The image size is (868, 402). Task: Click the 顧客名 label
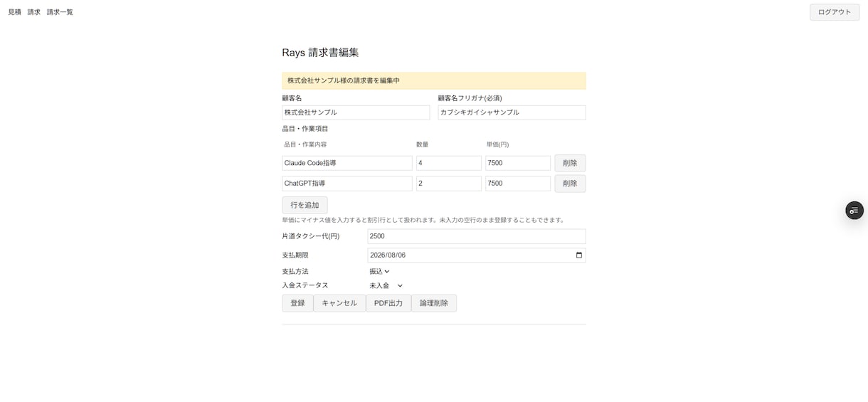point(292,98)
